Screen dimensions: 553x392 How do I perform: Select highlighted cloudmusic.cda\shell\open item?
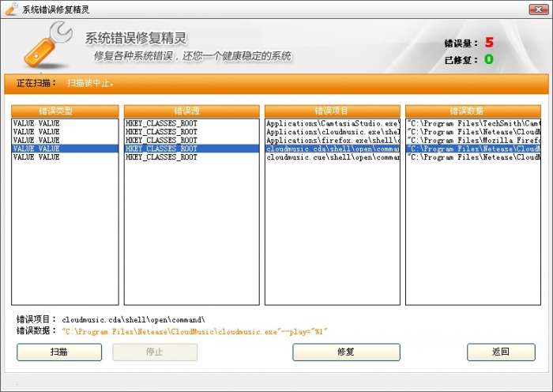click(333, 149)
